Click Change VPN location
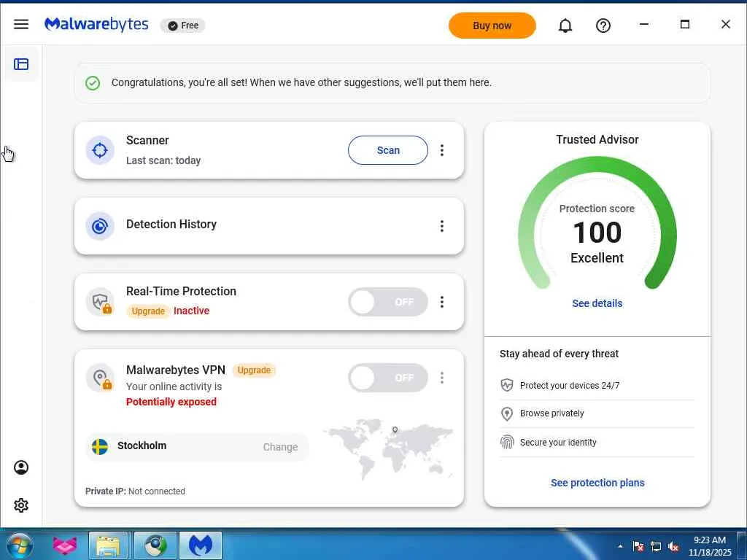 [280, 447]
